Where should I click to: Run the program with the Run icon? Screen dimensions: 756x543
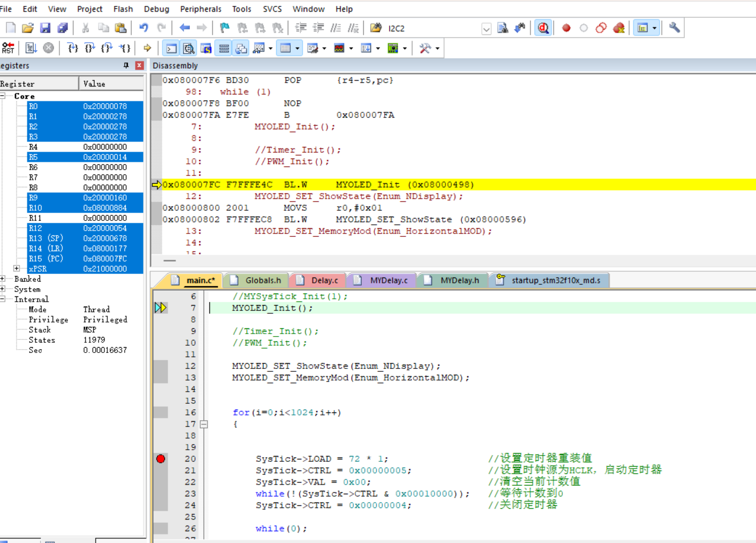pyautogui.click(x=31, y=48)
